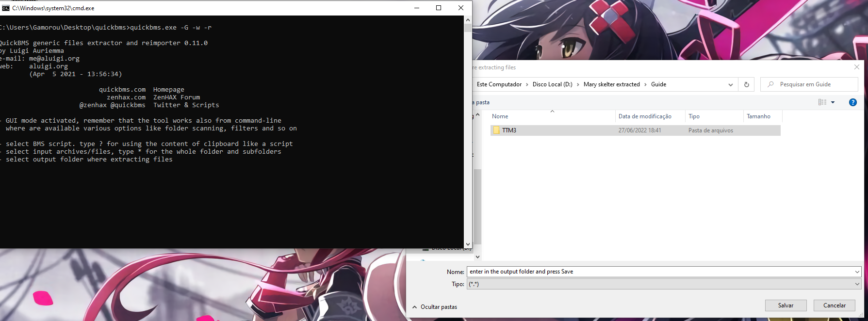Select the TTM3 folder icon
This screenshot has height=321, width=868.
pyautogui.click(x=496, y=130)
